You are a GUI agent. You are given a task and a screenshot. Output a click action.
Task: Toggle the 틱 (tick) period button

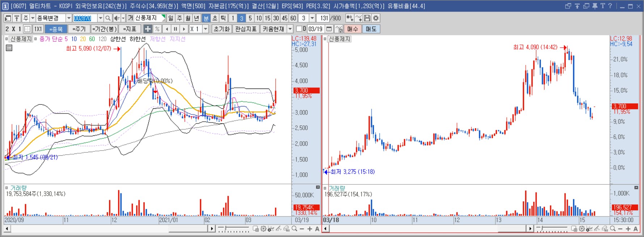[x=223, y=18]
